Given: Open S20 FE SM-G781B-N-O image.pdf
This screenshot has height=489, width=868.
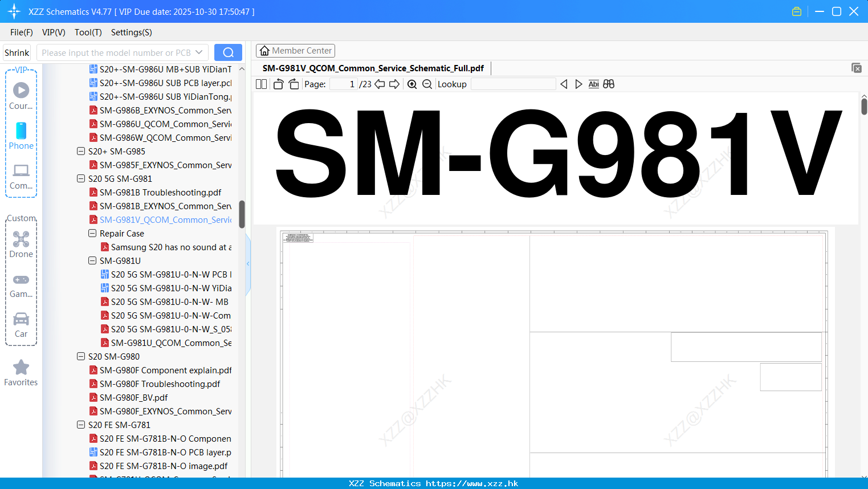Looking at the screenshot, I should [158, 466].
